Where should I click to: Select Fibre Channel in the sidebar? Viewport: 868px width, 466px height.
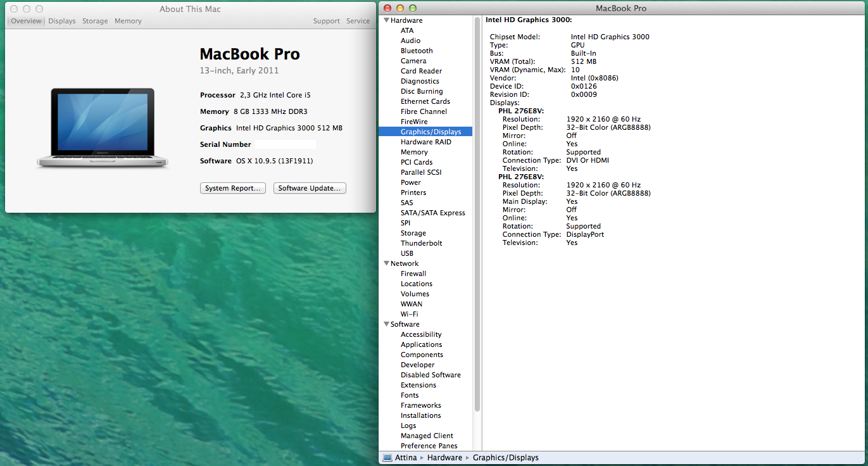click(x=425, y=111)
